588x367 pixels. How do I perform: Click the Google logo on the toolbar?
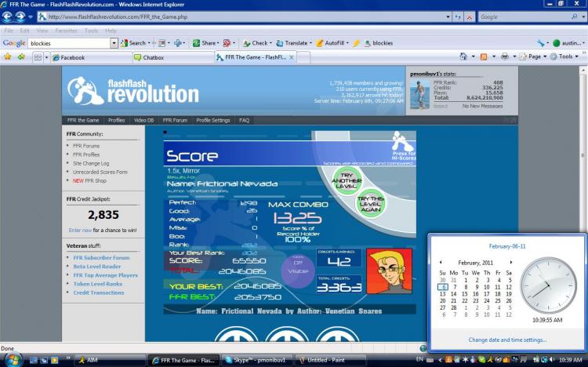[14, 43]
